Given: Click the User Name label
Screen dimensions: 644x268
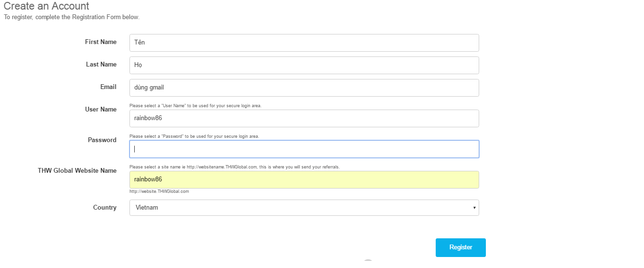Looking at the screenshot, I should coord(101,110).
